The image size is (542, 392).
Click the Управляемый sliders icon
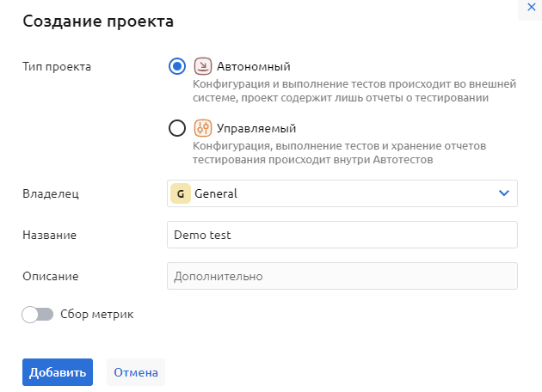pos(203,128)
